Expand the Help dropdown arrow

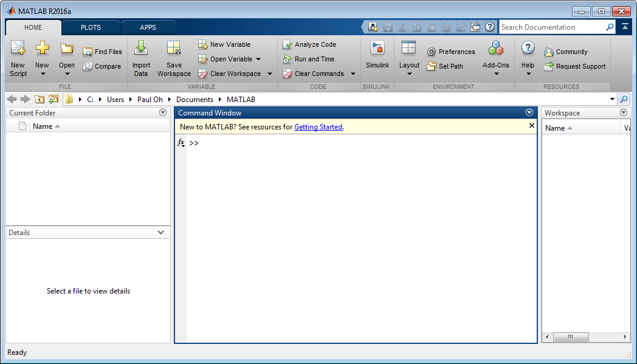point(529,74)
